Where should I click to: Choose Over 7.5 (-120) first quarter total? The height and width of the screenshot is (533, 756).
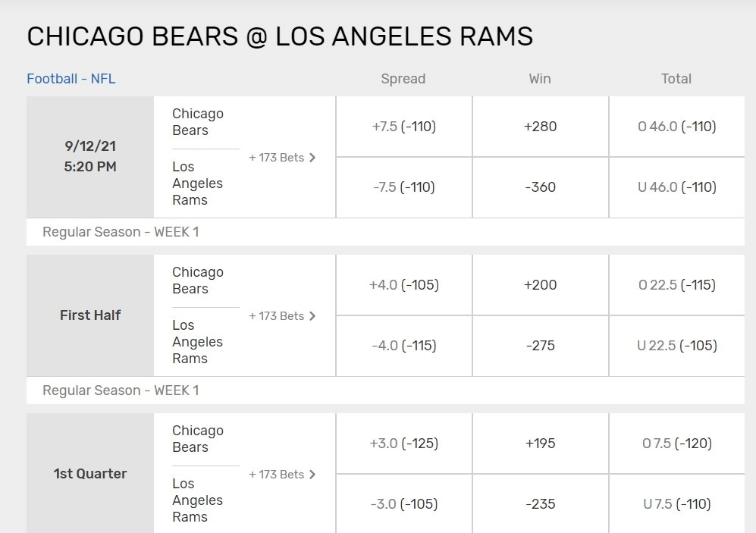tap(677, 444)
